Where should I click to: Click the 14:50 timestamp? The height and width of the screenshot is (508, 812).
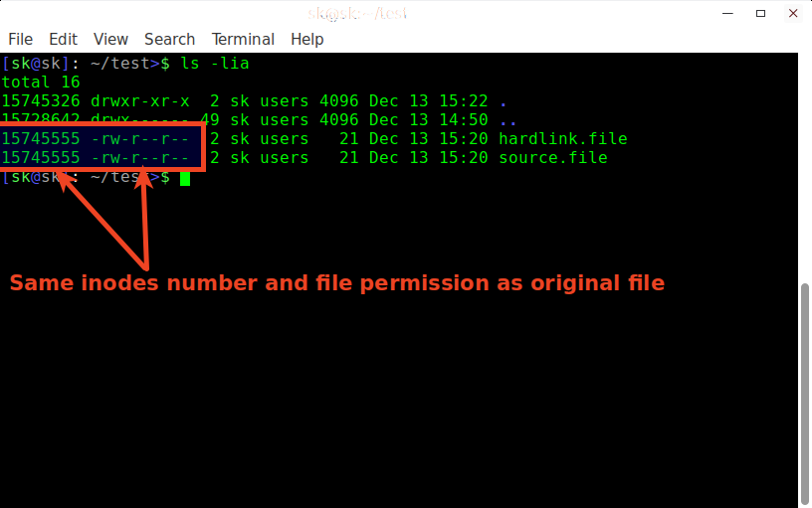pyautogui.click(x=464, y=120)
